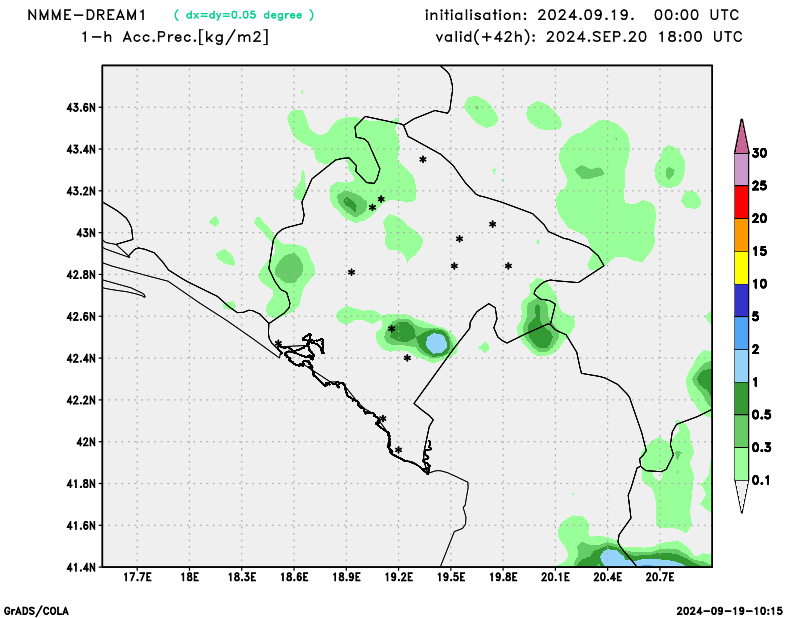Click the 17.7E longitude label
Screen dimensions: 800x618
137,577
